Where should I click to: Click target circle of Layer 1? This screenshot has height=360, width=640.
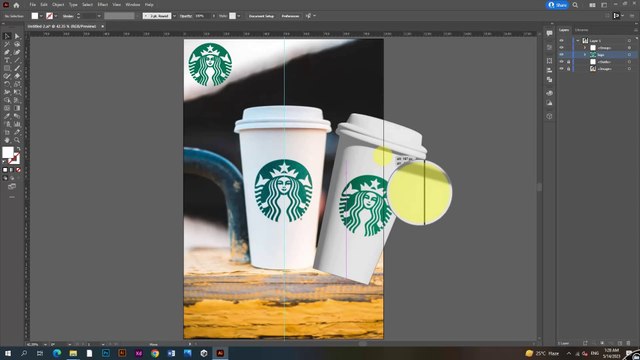(629, 40)
